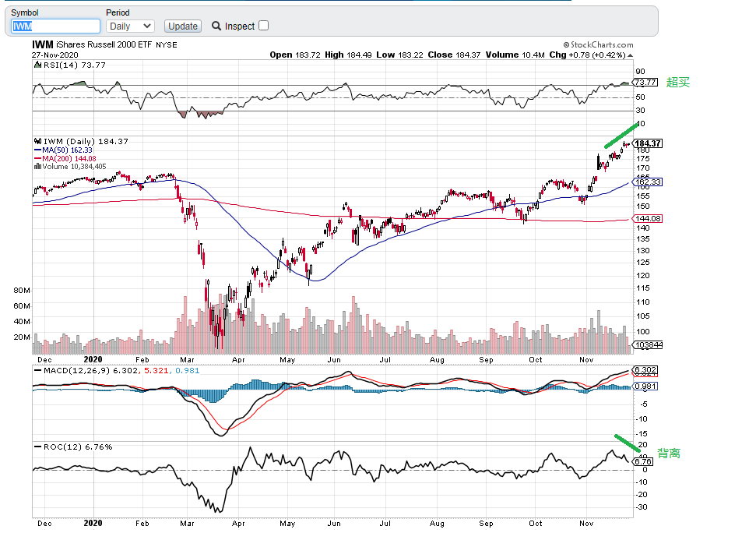Click the 'Close 184.37' quote value
Viewport: 756px width, 533px height.
(454, 55)
